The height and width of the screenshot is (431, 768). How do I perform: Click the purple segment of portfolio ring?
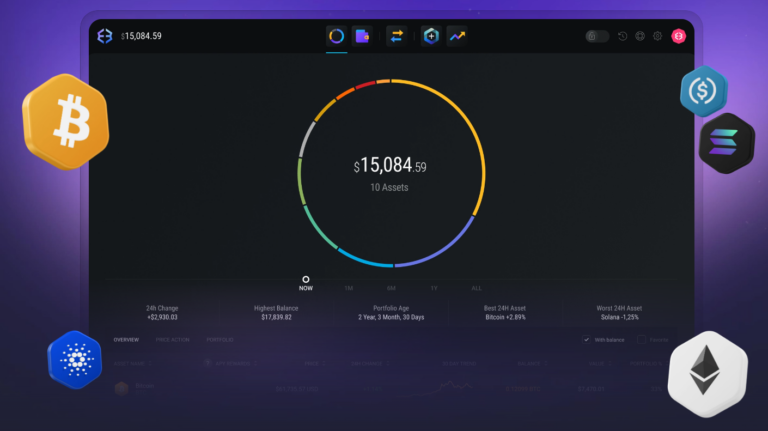(x=440, y=247)
